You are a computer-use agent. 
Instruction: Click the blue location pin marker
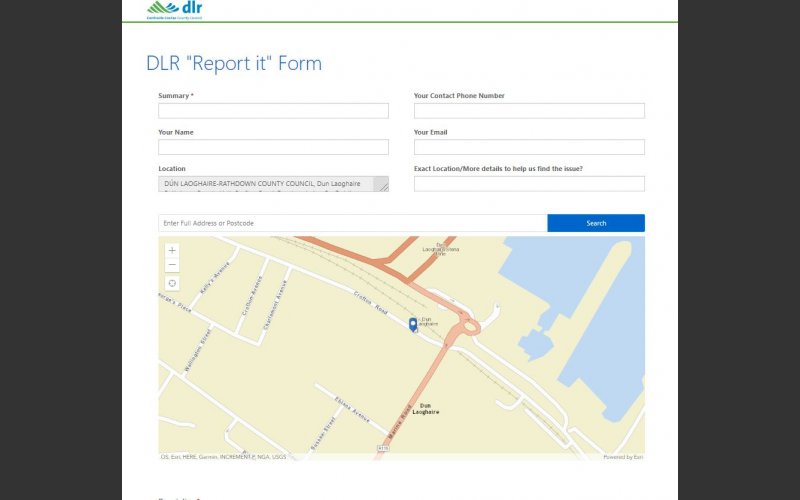pyautogui.click(x=413, y=324)
